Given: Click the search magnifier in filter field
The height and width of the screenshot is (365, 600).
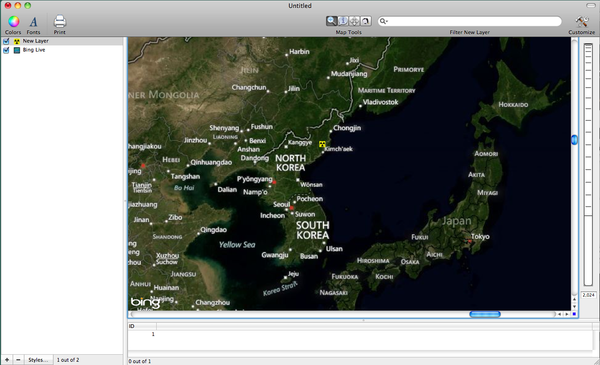Looking at the screenshot, I should (x=383, y=21).
